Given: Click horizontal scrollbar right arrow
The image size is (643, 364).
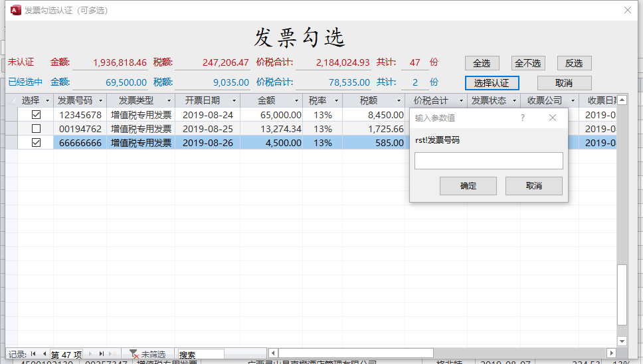Looking at the screenshot, I should (x=611, y=353).
